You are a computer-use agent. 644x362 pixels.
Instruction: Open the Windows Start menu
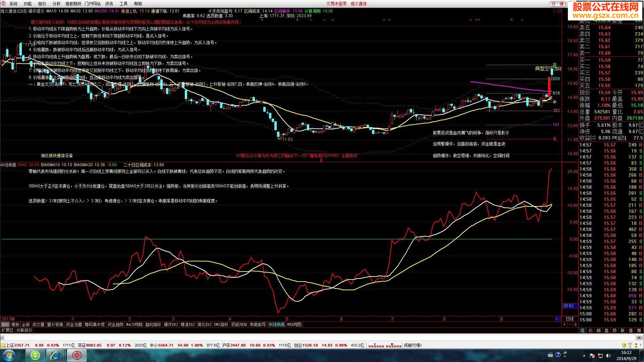(8, 355)
